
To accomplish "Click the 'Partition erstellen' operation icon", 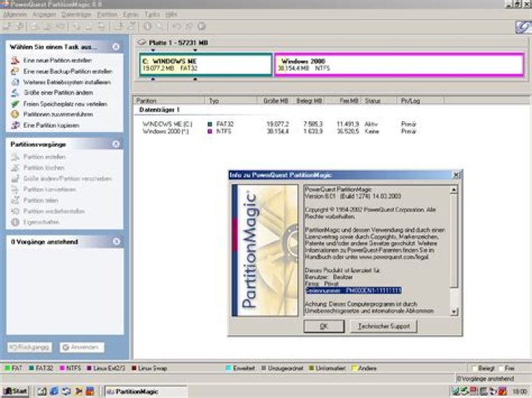I will 15,157.
